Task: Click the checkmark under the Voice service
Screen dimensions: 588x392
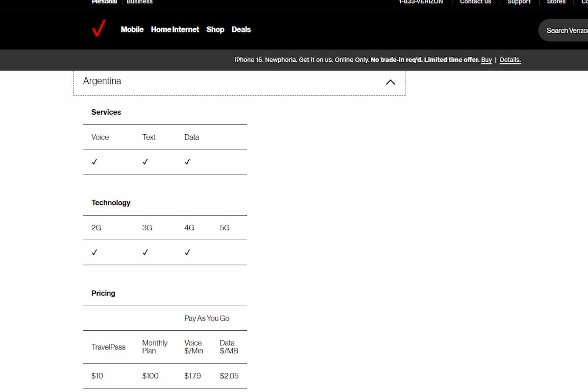Action: [x=94, y=162]
